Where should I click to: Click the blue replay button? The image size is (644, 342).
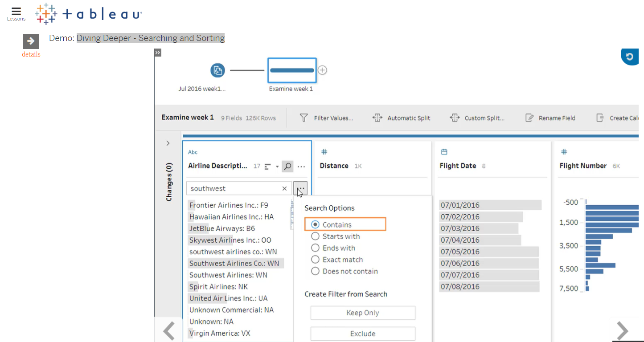[630, 57]
